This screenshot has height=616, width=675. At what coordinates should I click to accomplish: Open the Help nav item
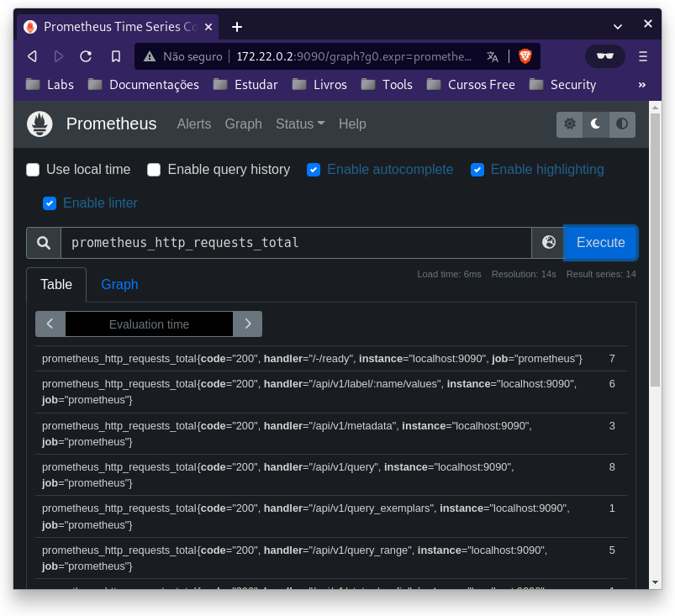tap(352, 124)
